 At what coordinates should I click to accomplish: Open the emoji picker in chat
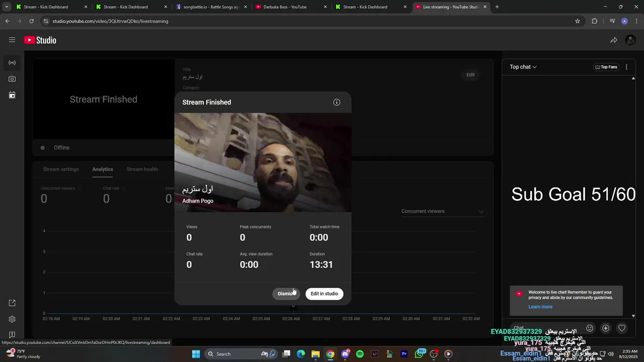pos(590,328)
